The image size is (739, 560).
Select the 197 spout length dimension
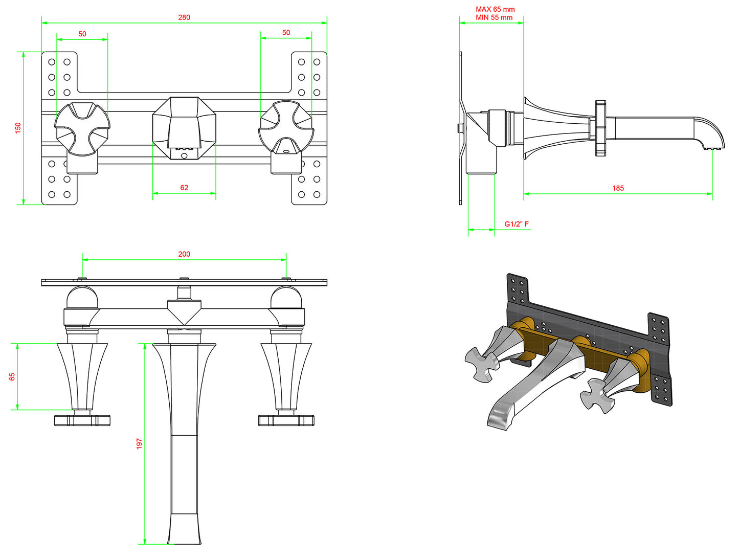coord(139,443)
